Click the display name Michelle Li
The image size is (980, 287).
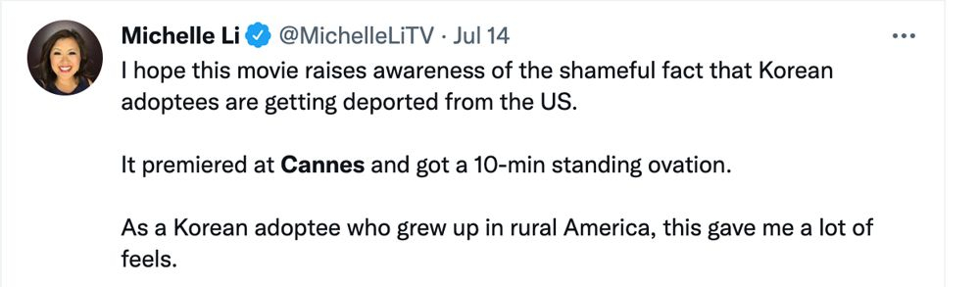(180, 36)
